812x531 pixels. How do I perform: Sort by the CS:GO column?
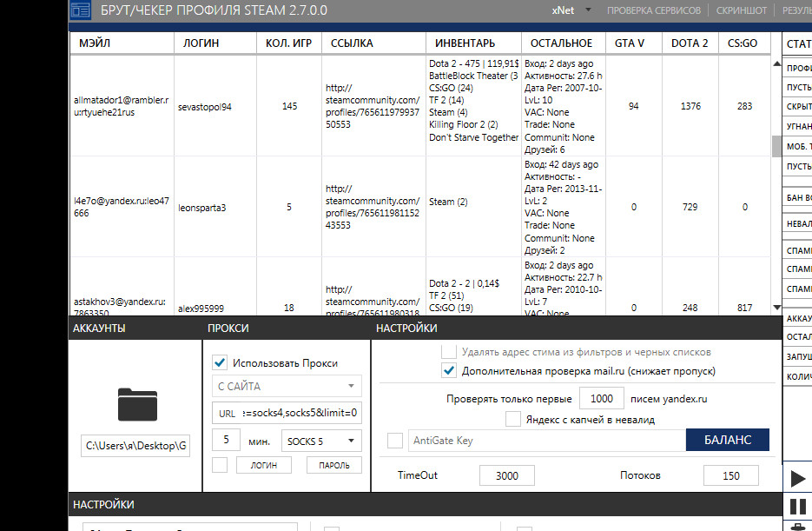[x=744, y=43]
